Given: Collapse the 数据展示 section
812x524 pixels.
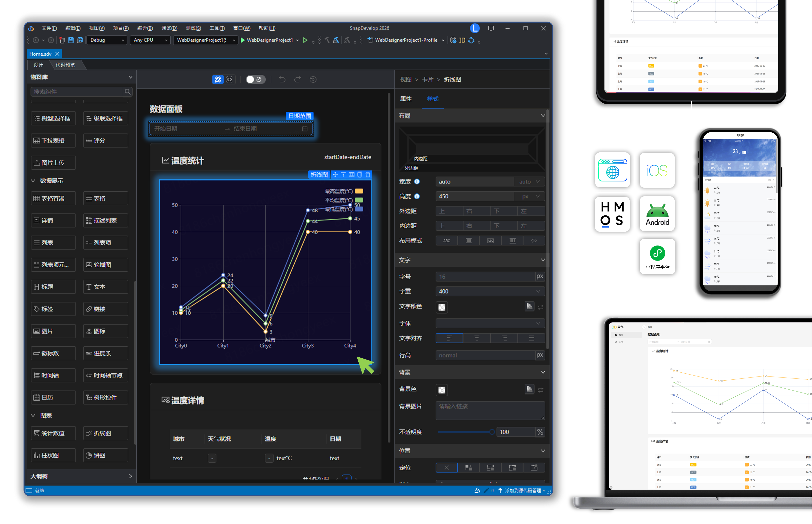Looking at the screenshot, I should coord(33,181).
